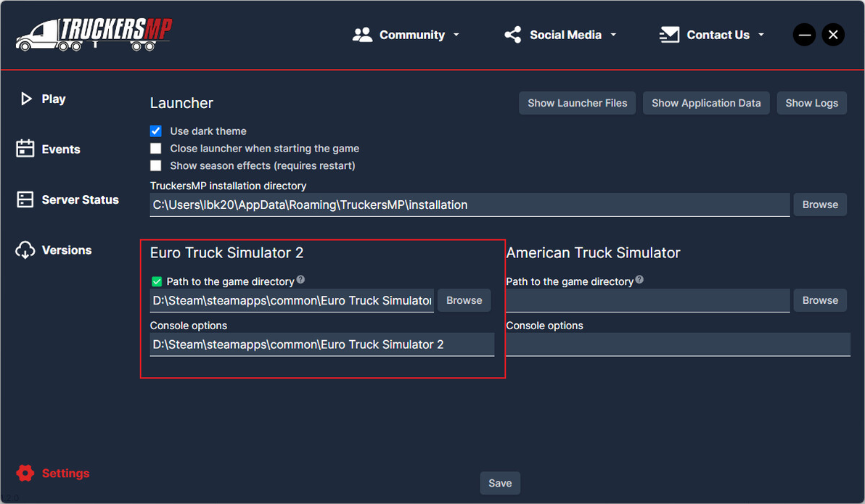
Task: Browse for American Truck Simulator path
Action: click(820, 300)
